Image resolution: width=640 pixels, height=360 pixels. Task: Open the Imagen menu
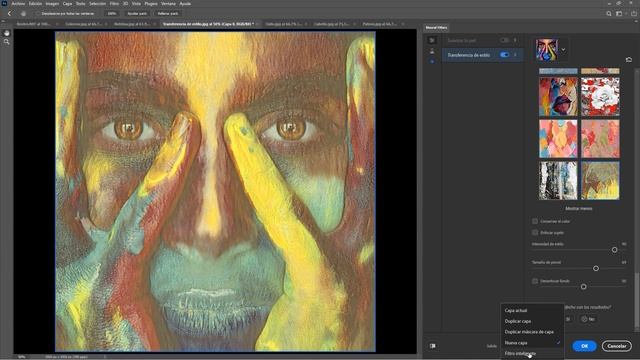click(52, 3)
